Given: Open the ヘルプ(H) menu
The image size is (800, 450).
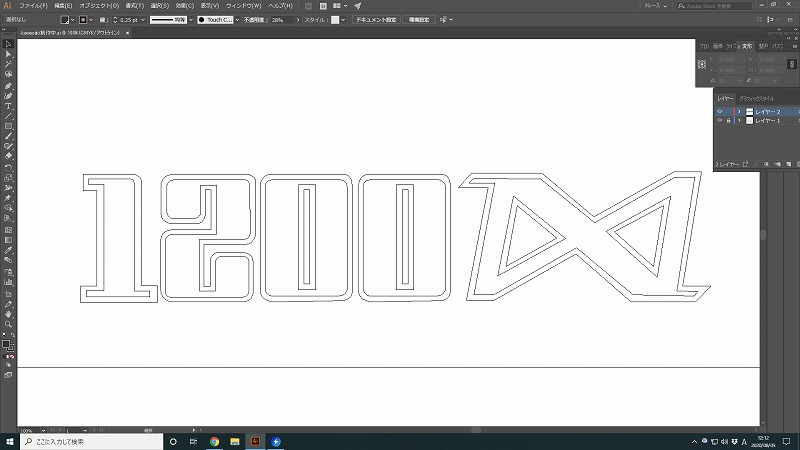Looking at the screenshot, I should click(281, 6).
